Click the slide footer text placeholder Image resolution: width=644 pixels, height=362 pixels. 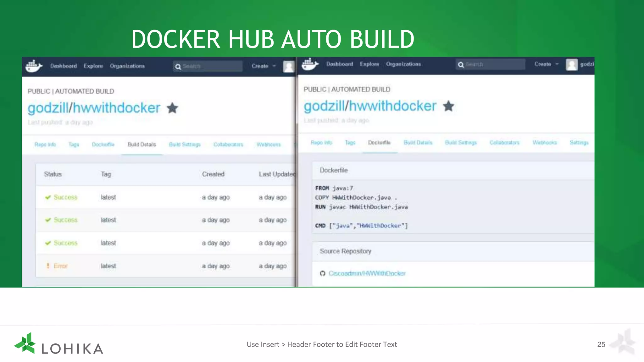(x=322, y=344)
